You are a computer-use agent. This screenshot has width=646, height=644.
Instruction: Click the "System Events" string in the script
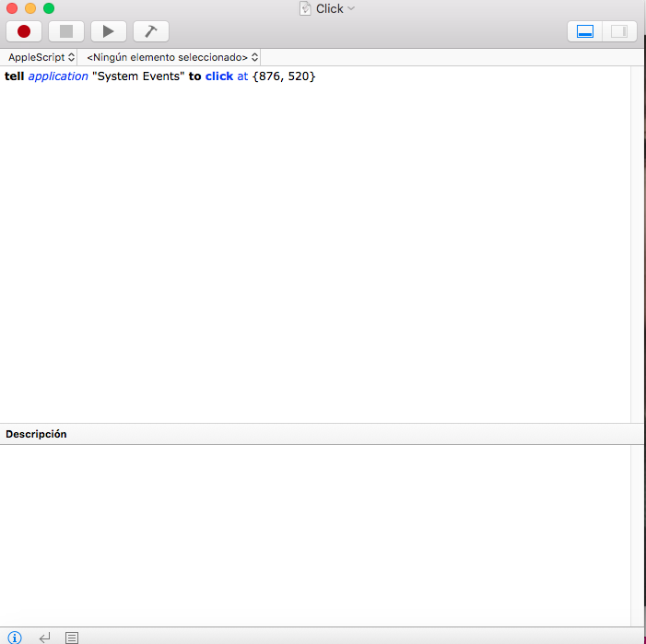(138, 76)
